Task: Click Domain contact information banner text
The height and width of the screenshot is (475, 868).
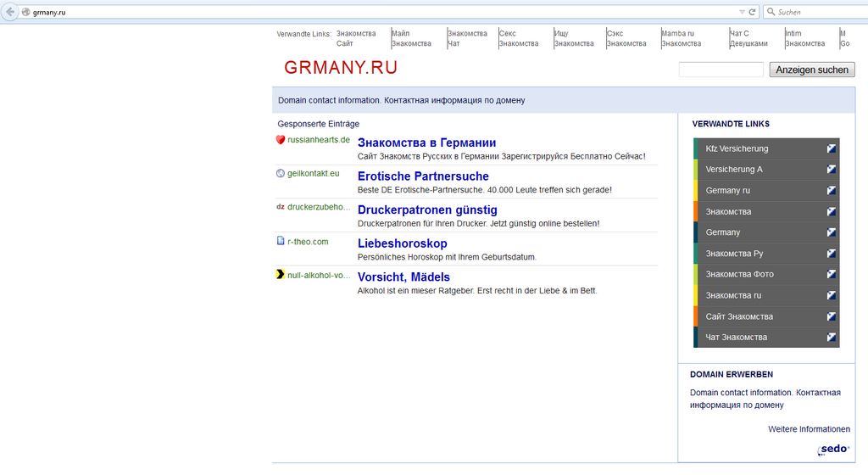Action: 401,100
